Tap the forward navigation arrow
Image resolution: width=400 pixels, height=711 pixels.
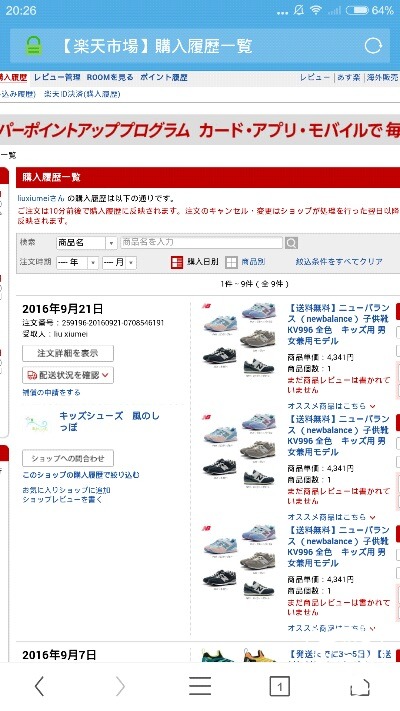[120, 686]
